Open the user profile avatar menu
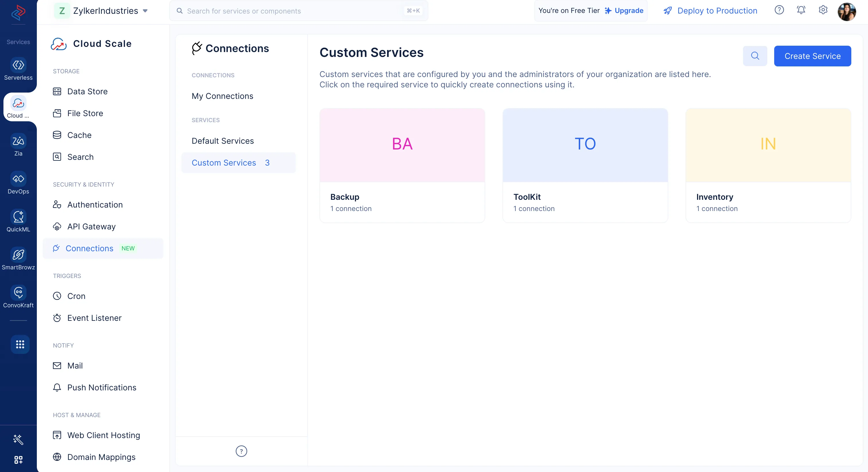Viewport: 868px width, 472px height. [846, 11]
